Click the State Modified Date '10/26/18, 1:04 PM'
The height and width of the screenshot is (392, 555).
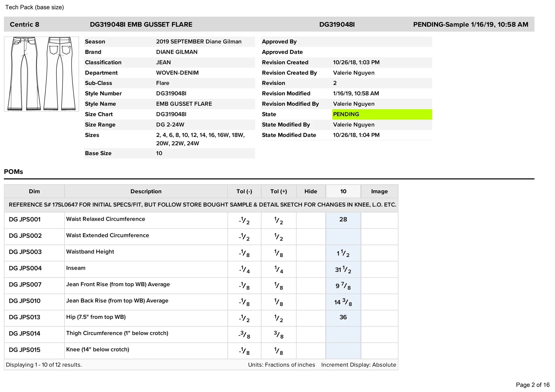coord(356,135)
